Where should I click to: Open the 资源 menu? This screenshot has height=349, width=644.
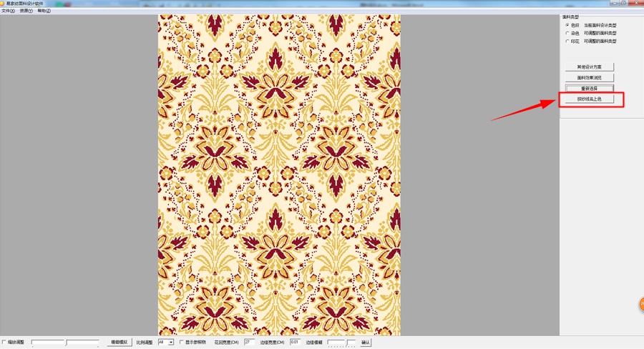click(x=26, y=11)
